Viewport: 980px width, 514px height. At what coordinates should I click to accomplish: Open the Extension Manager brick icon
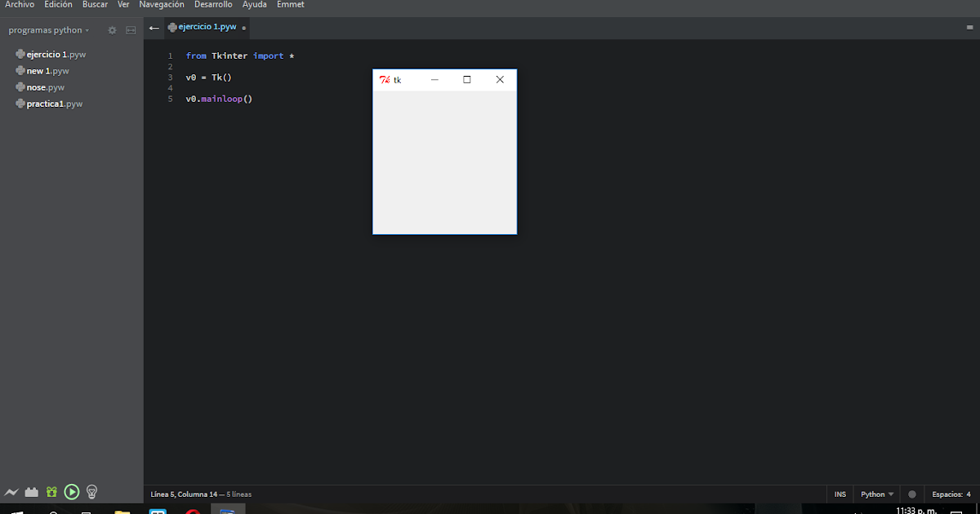click(x=32, y=492)
